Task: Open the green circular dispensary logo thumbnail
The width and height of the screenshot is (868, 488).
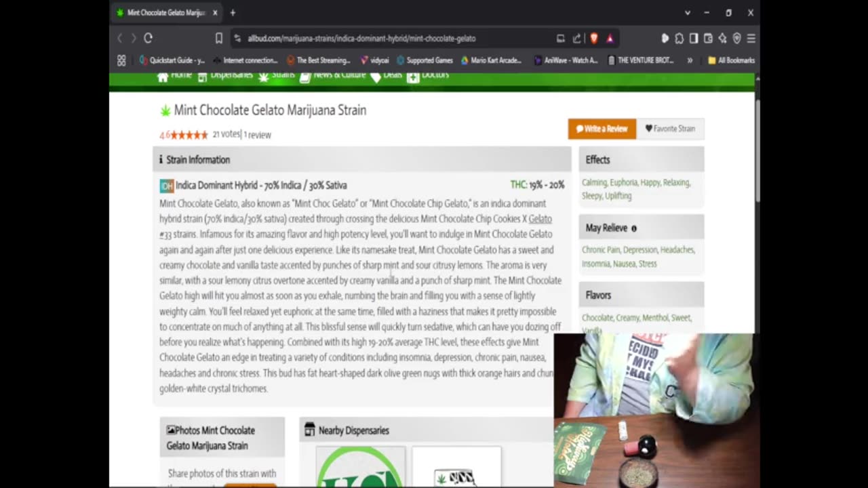Action: [x=361, y=467]
